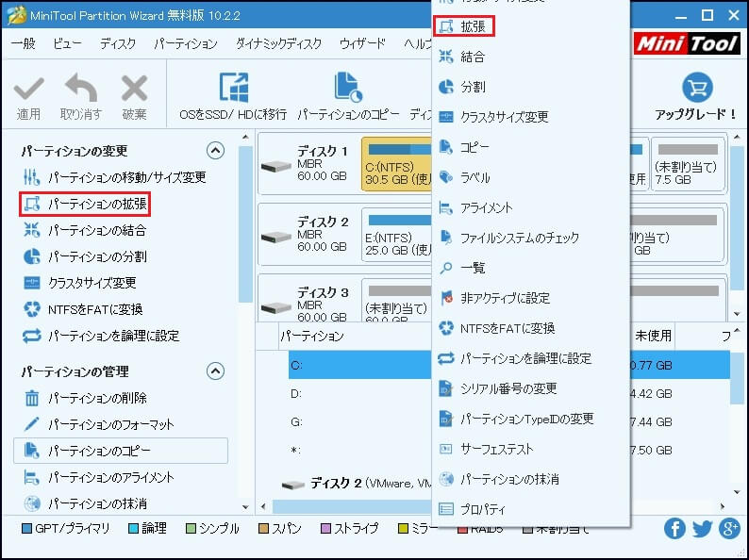Click the MiniTool brand logo
749x560 pixels.
coord(687,44)
